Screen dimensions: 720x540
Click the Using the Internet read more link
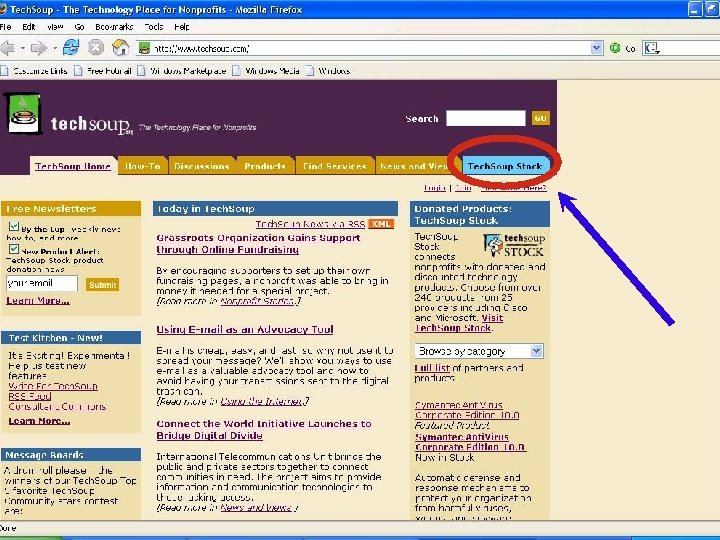(x=262, y=401)
